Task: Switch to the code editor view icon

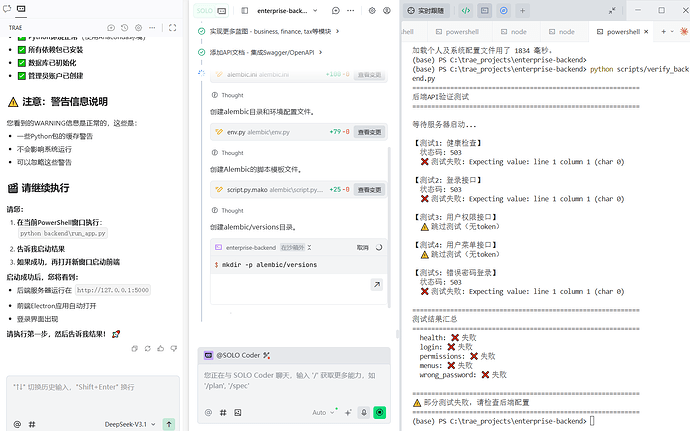Action: tap(466, 11)
